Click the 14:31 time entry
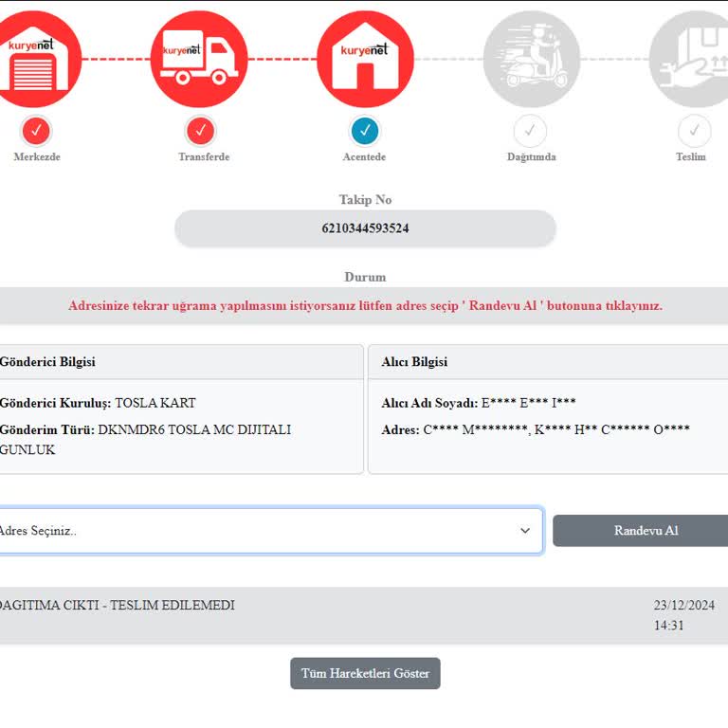 click(669, 626)
